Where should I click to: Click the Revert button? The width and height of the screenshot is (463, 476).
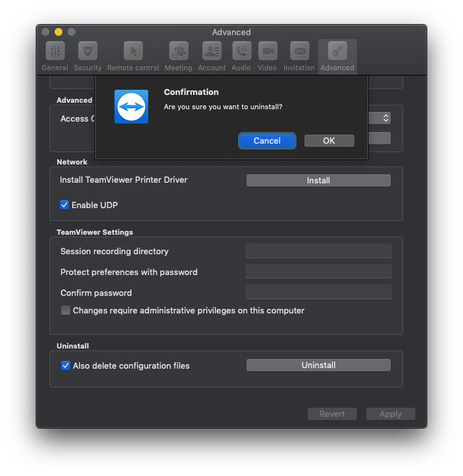(x=332, y=414)
